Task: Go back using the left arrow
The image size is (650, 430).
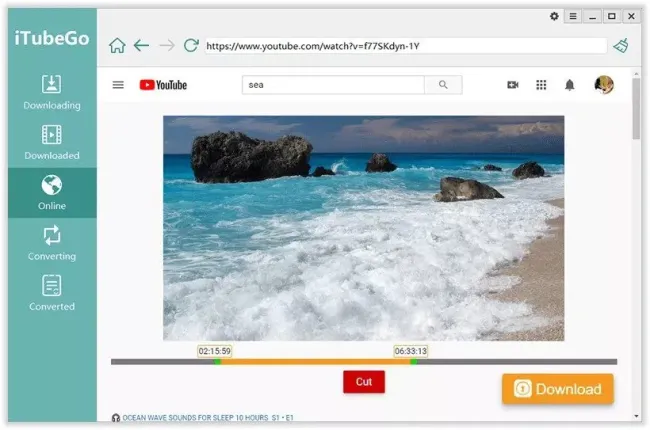Action: coord(141,45)
